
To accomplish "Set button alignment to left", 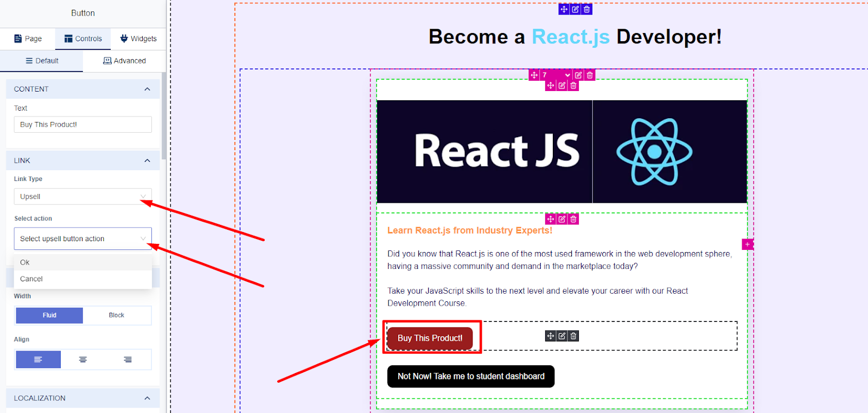I will coord(38,359).
